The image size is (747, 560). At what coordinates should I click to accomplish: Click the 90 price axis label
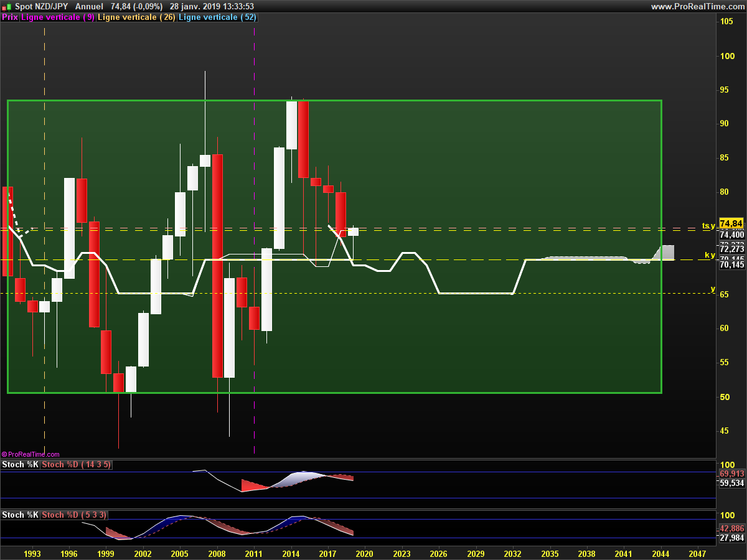click(725, 123)
